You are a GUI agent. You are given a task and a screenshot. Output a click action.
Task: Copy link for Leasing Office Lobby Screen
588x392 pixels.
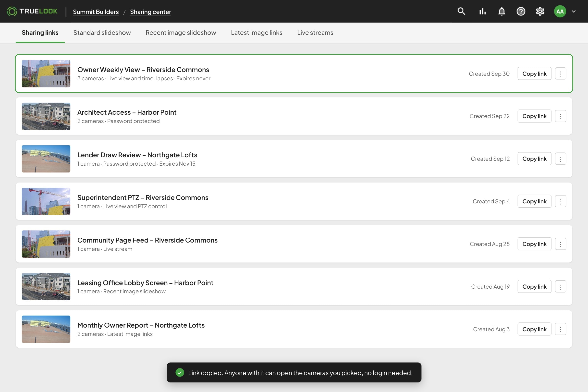click(x=534, y=286)
